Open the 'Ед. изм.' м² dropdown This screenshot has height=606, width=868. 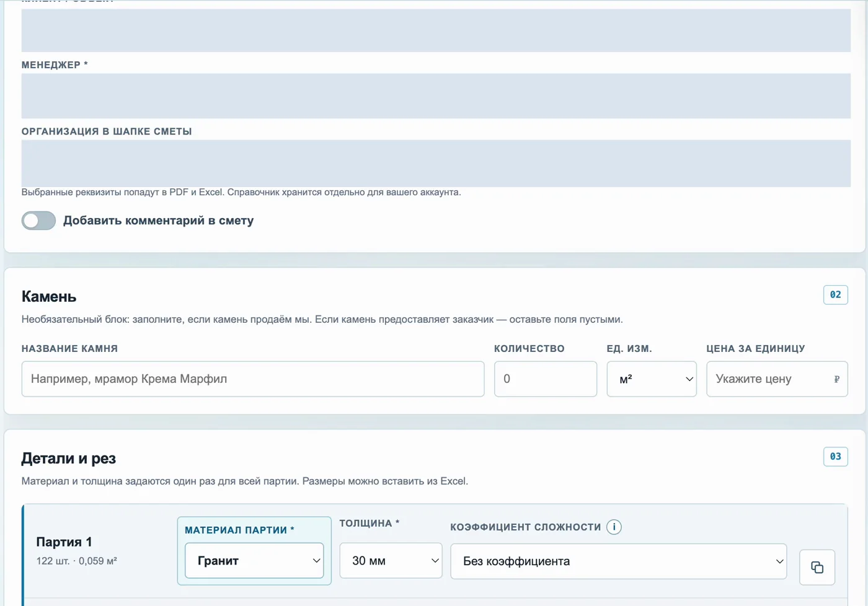(652, 379)
